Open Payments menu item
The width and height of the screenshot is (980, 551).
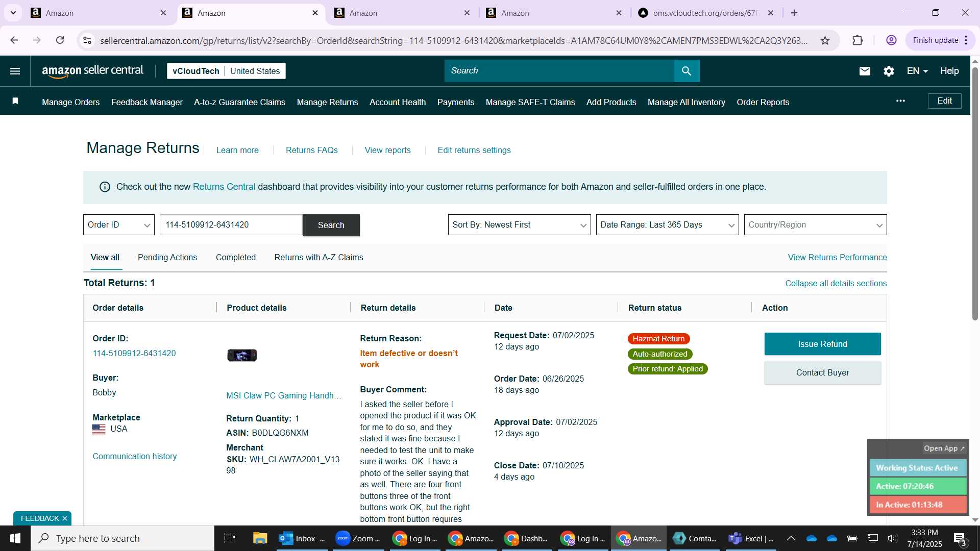point(456,102)
